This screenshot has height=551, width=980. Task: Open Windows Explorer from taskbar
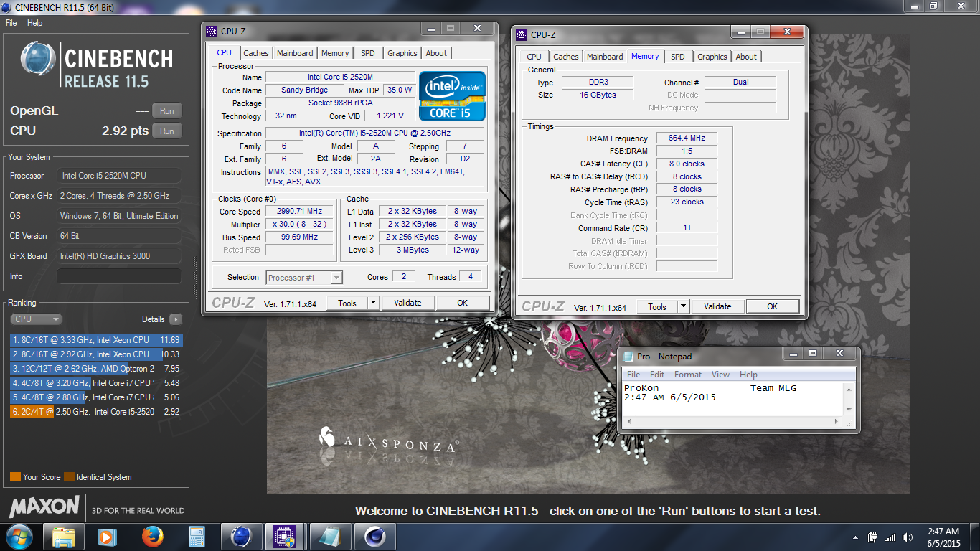(64, 536)
